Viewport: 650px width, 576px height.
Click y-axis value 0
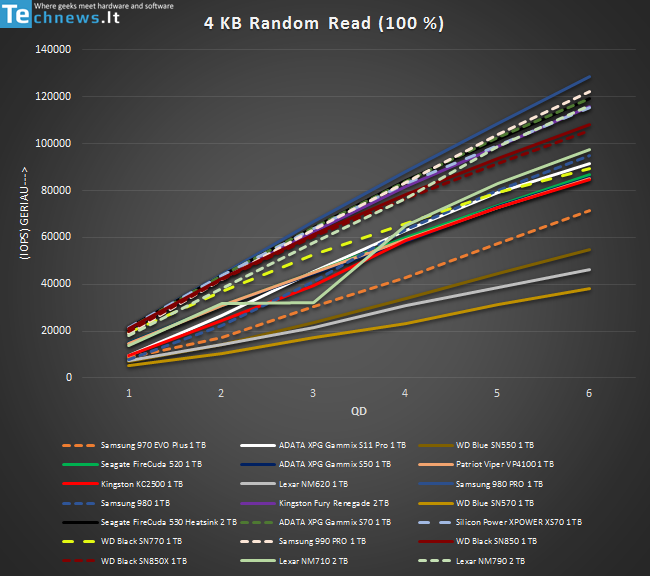(69, 377)
